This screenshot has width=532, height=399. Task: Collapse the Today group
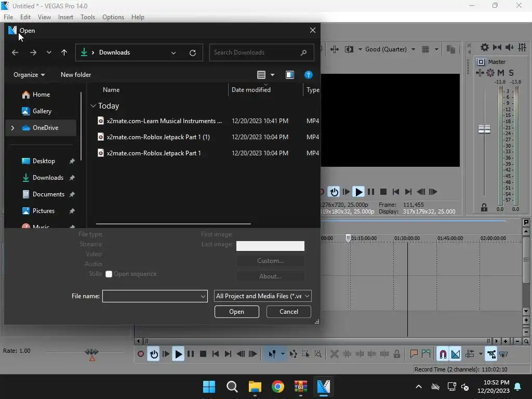point(94,106)
